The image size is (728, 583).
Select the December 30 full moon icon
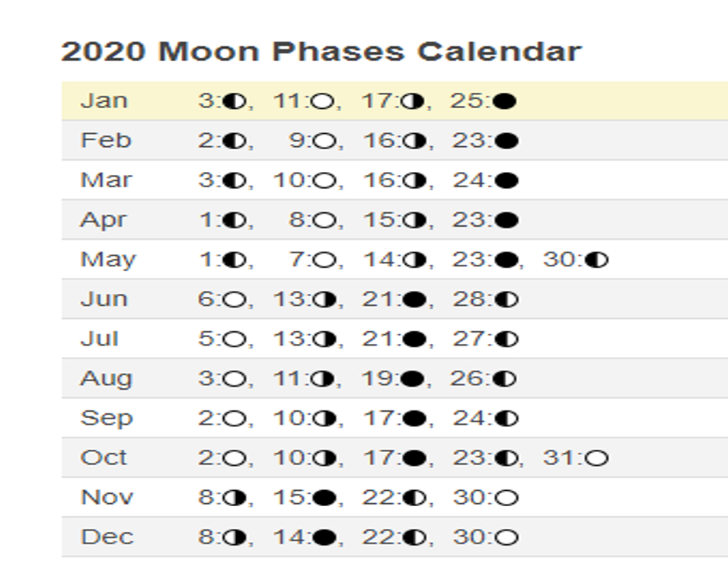(x=507, y=537)
